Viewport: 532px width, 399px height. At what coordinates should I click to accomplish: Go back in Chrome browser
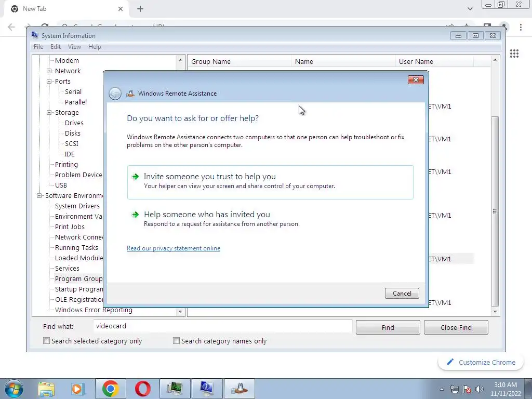point(11,27)
